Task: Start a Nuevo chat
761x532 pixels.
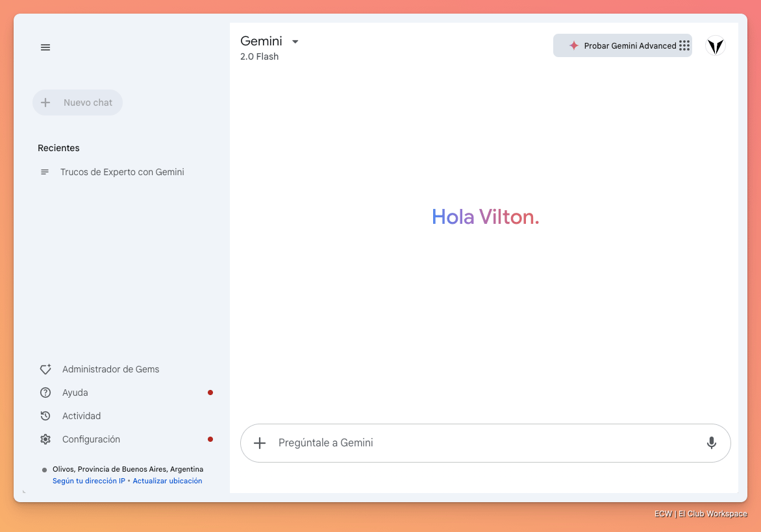Action: pyautogui.click(x=78, y=103)
